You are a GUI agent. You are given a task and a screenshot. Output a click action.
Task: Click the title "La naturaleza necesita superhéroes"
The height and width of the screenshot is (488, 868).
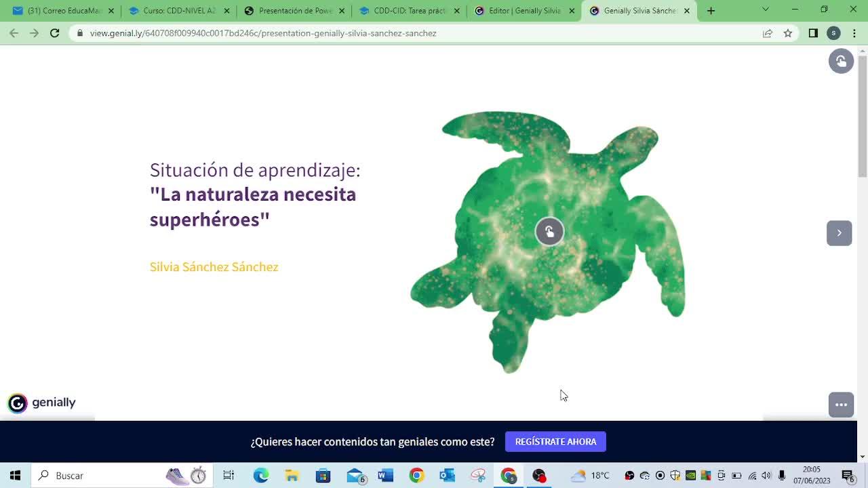pos(253,207)
